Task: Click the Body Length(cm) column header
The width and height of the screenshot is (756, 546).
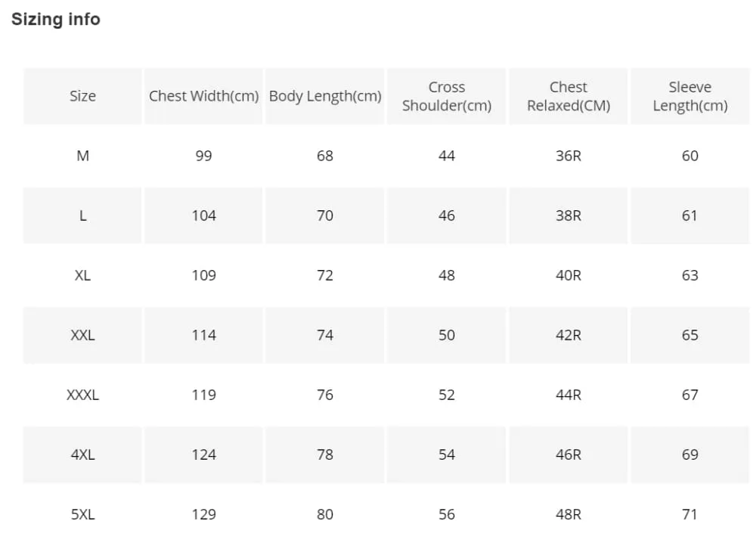Action: pos(325,96)
